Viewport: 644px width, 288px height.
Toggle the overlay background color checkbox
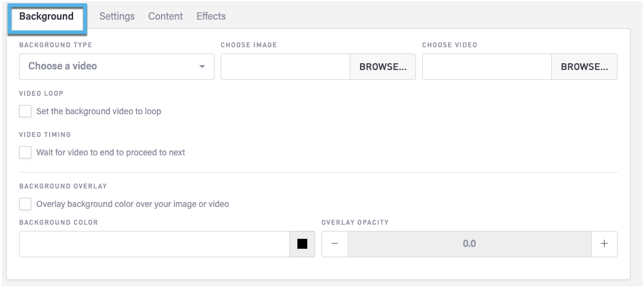pyautogui.click(x=25, y=203)
